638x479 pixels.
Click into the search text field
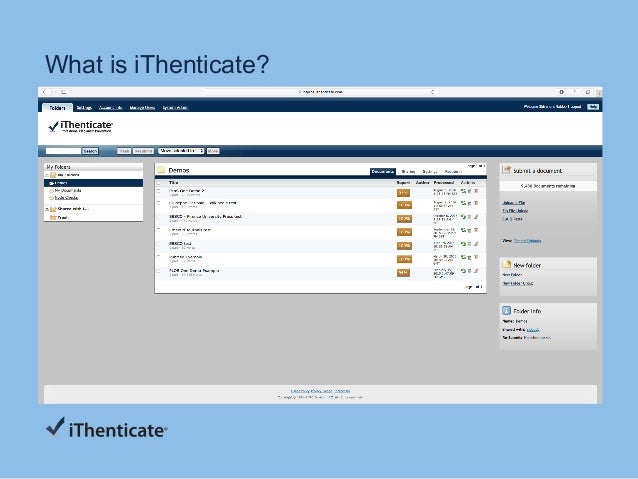[63, 151]
